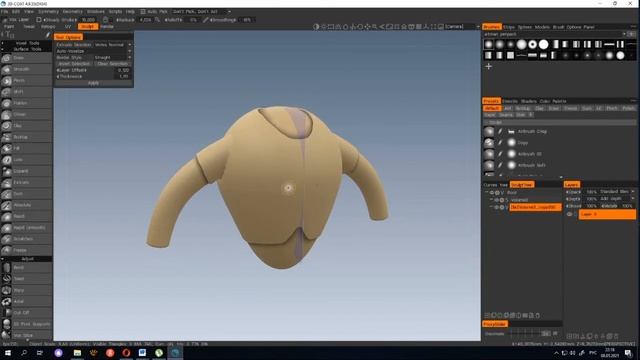640x360 pixels.
Task: Select the Twist adjust tool
Action: pos(27,279)
